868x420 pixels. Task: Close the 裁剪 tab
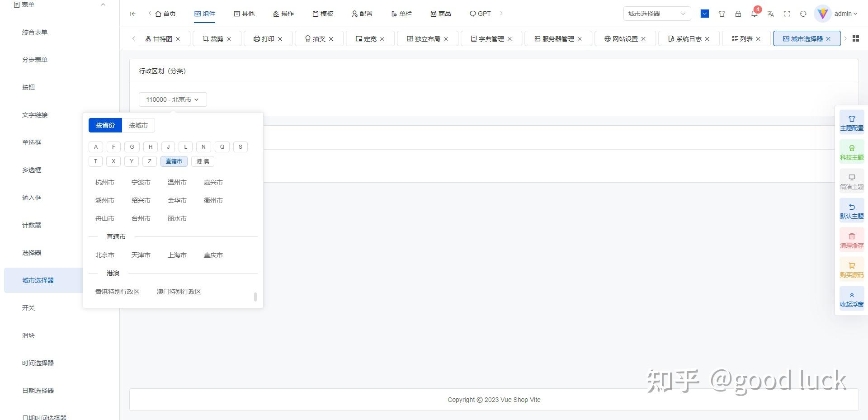point(229,39)
